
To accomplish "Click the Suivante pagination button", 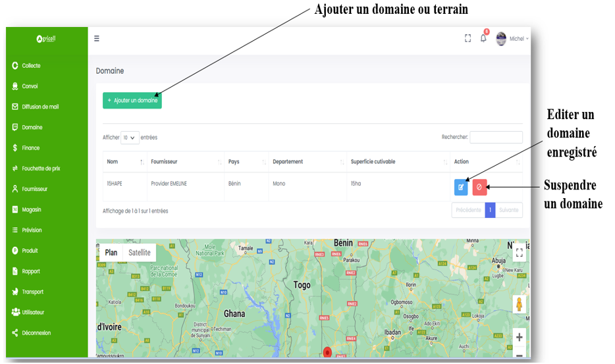I will [508, 211].
